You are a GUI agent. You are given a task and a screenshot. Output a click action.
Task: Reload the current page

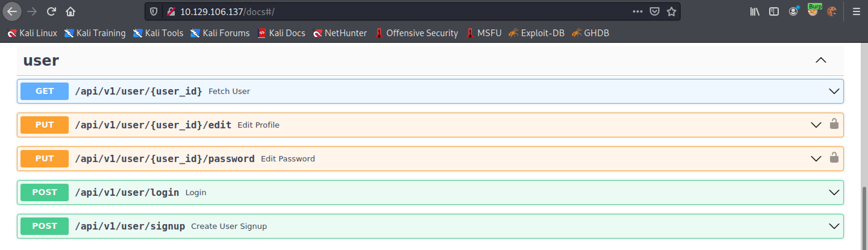point(51,12)
